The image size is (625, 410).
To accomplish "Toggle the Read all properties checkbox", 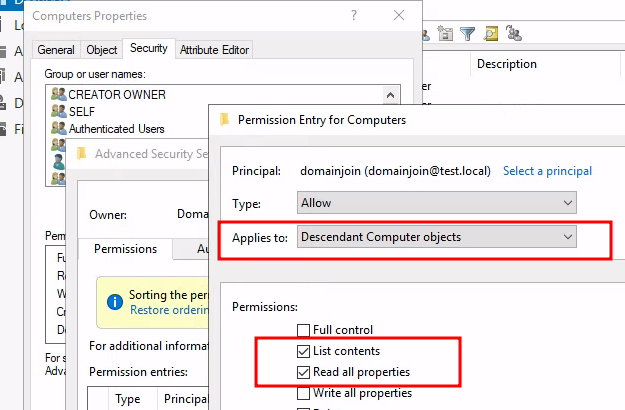I will 303,373.
